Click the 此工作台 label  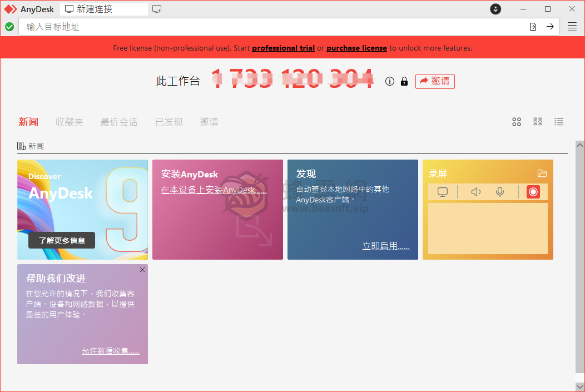[x=178, y=81]
